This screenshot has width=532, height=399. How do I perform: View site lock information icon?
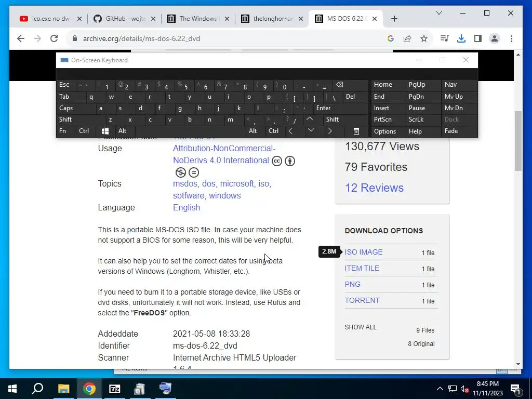point(75,38)
